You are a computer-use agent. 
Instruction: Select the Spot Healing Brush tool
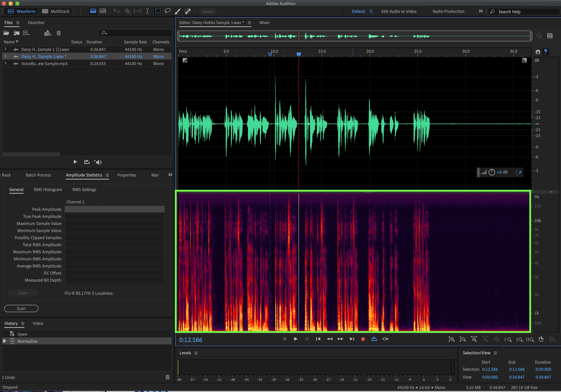coord(188,11)
